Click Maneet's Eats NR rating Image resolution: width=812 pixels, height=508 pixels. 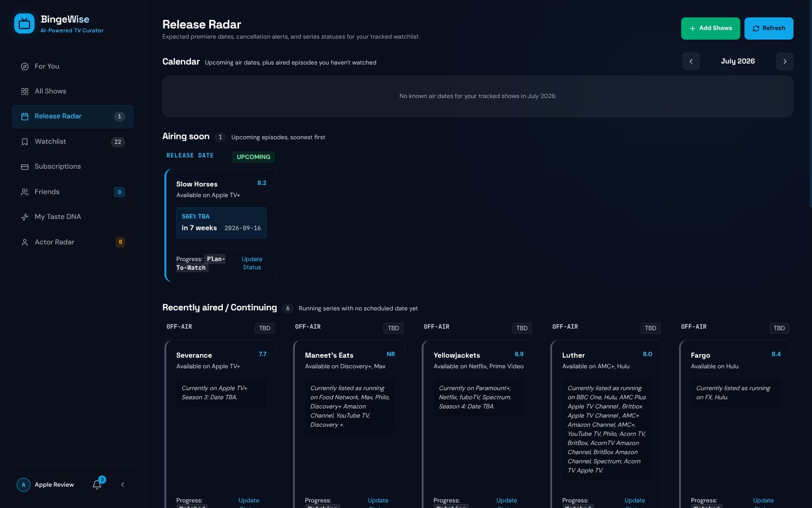[391, 354]
